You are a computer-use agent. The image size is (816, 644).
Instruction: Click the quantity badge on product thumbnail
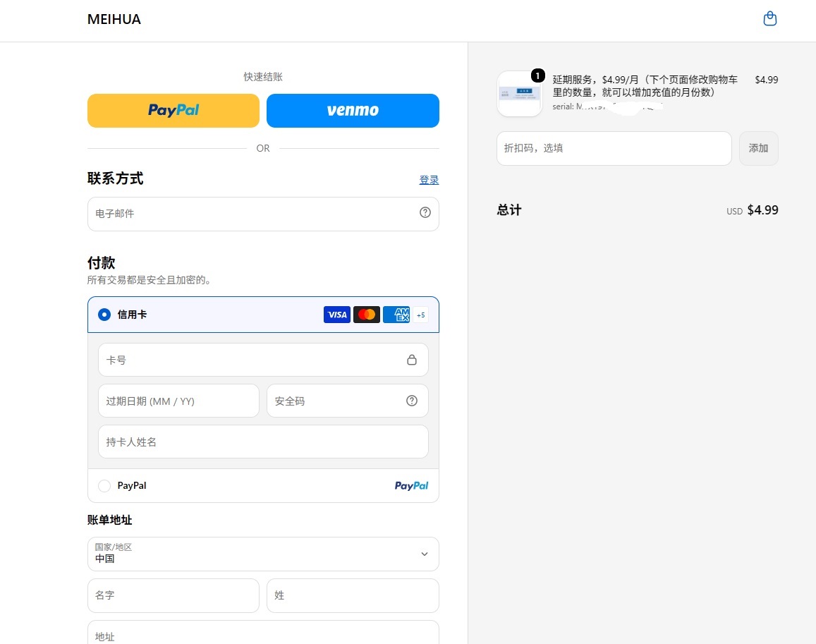click(x=537, y=75)
